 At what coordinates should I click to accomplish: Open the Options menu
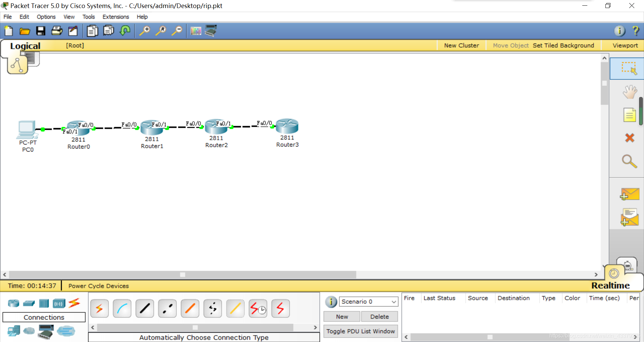[46, 17]
